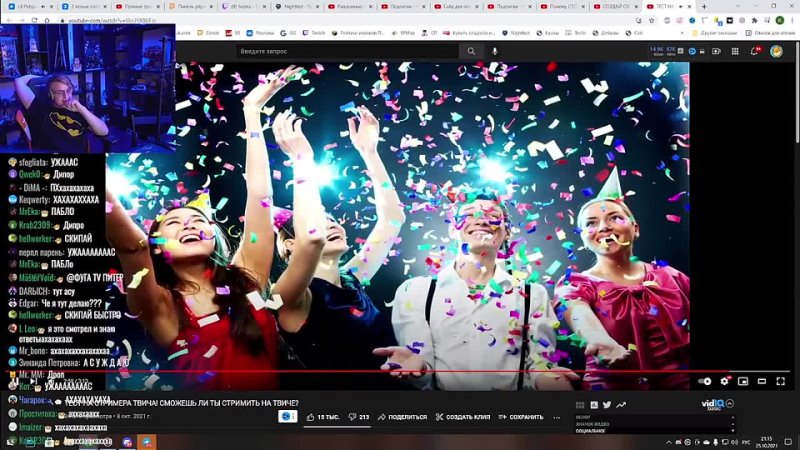This screenshot has width=800, height=450.
Task: Click the YouTube search magnifier button
Action: pos(471,51)
